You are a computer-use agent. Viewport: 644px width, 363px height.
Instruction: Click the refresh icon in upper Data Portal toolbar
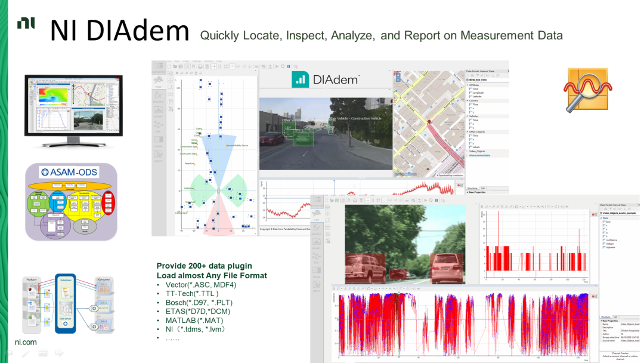497,75
